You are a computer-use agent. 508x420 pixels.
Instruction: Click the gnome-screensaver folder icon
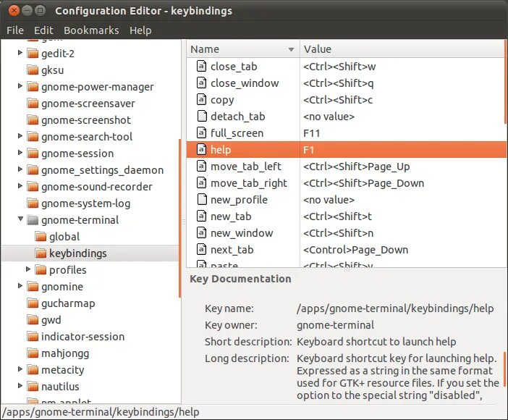coord(33,103)
